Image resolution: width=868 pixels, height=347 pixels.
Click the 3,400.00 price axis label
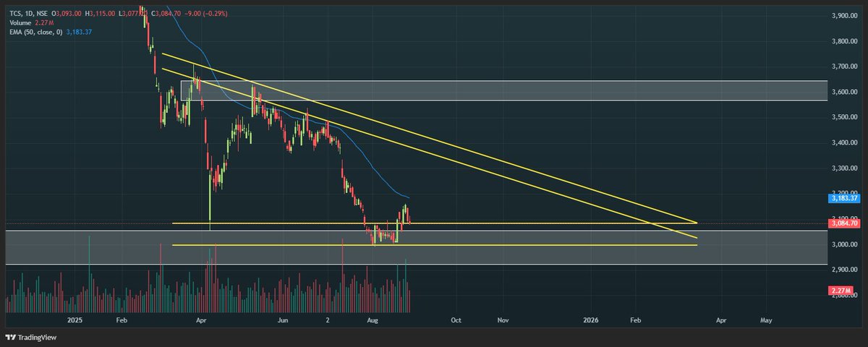coord(844,143)
